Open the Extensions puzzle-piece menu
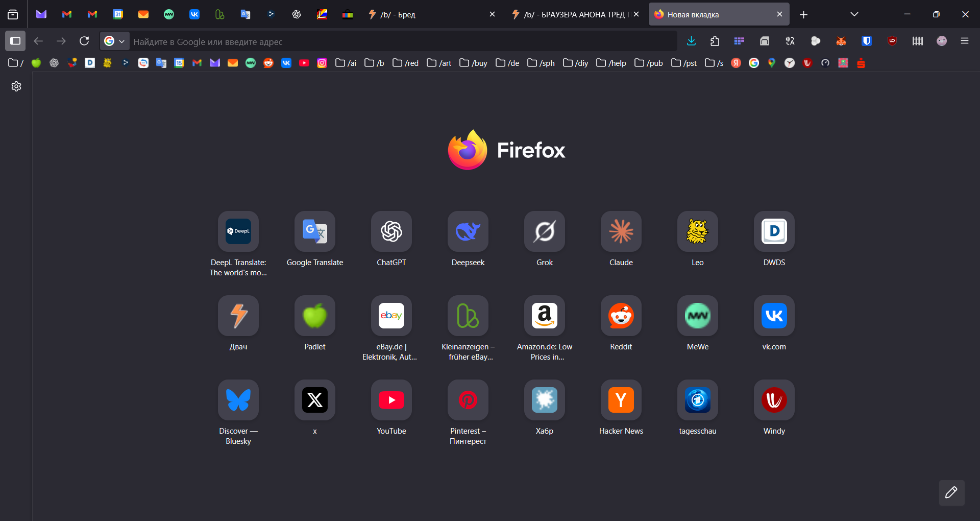Screen dimensions: 980x521 pos(715,41)
